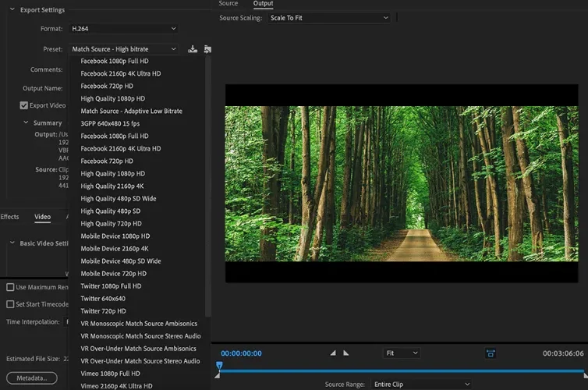Select Twitter 640x640 preset
Viewport: 588px width, 390px height.
click(103, 299)
